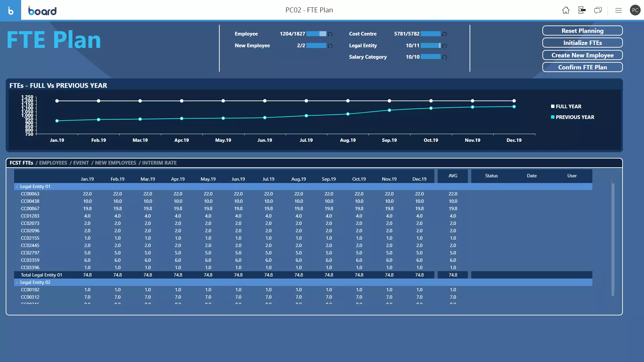Viewport: 644px width, 362px height.
Task: Select the EMPLOYEES tab in data grid
Action: coord(53,162)
